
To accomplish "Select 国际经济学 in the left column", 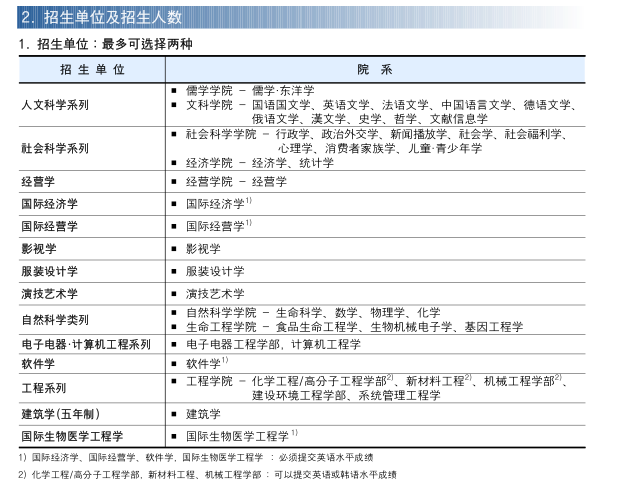I will click(49, 204).
